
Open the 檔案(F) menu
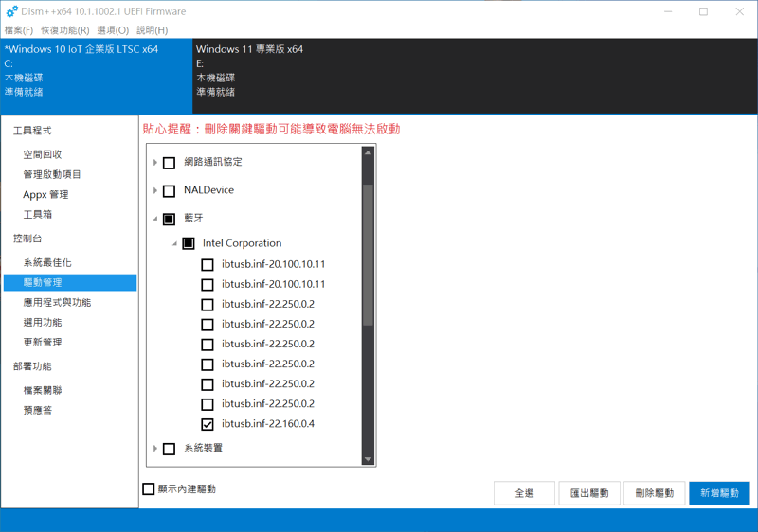click(x=19, y=30)
